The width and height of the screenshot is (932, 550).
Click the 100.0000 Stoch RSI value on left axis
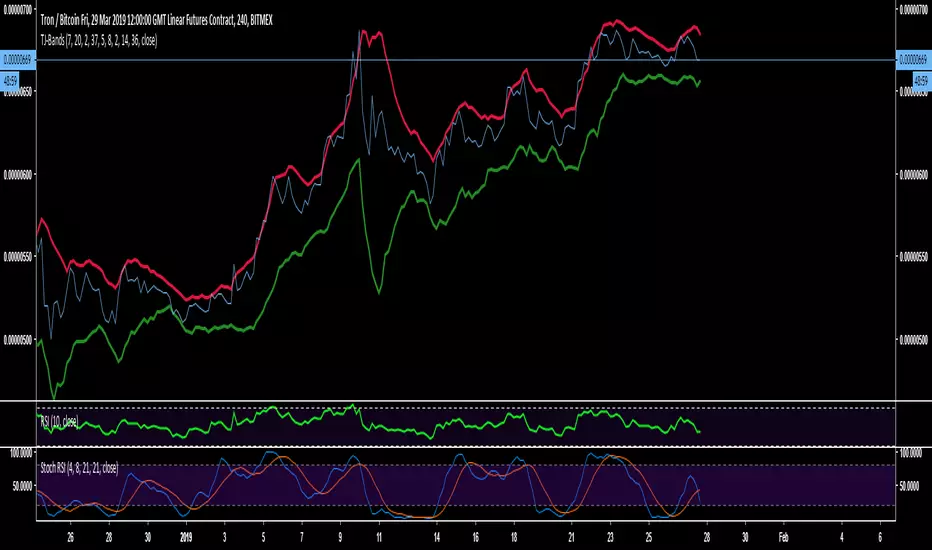[x=21, y=453]
